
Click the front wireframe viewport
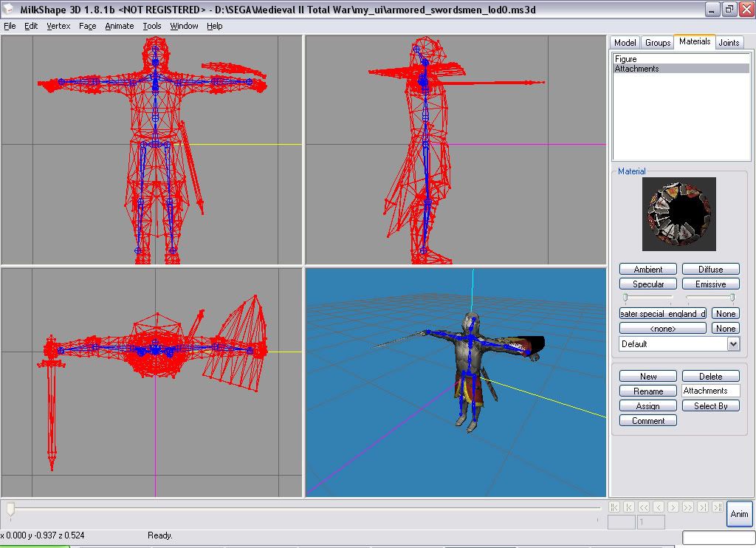click(x=151, y=149)
